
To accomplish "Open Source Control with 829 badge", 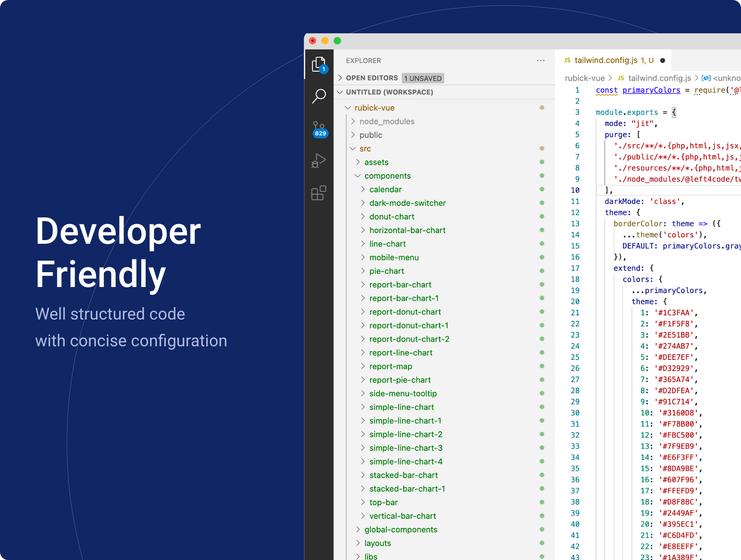I will click(319, 129).
